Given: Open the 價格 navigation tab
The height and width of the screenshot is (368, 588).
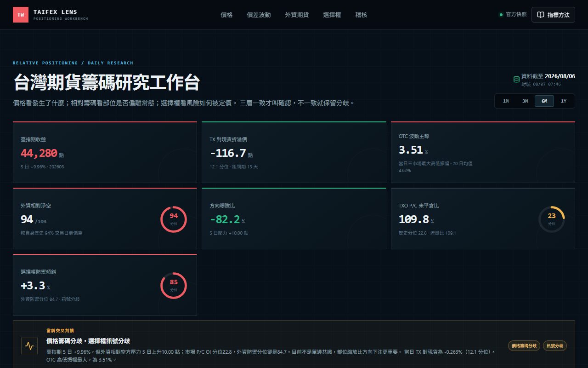Looking at the screenshot, I should click(x=227, y=15).
